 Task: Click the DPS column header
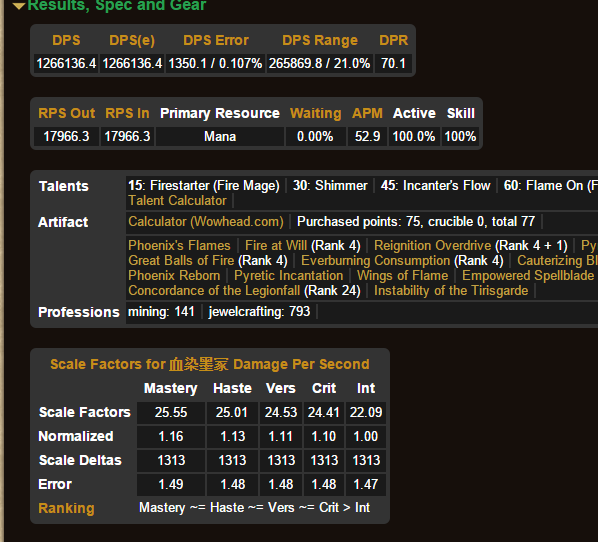[66, 40]
